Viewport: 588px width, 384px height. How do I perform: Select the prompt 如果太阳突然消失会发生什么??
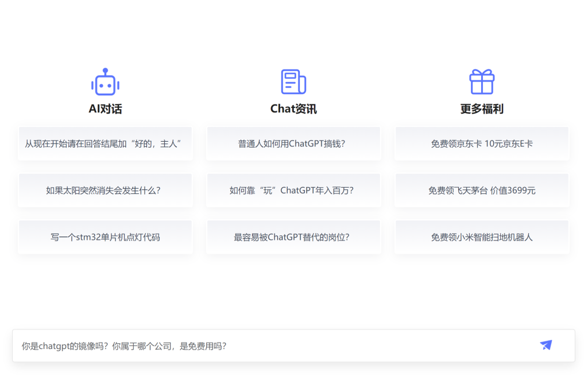106,191
